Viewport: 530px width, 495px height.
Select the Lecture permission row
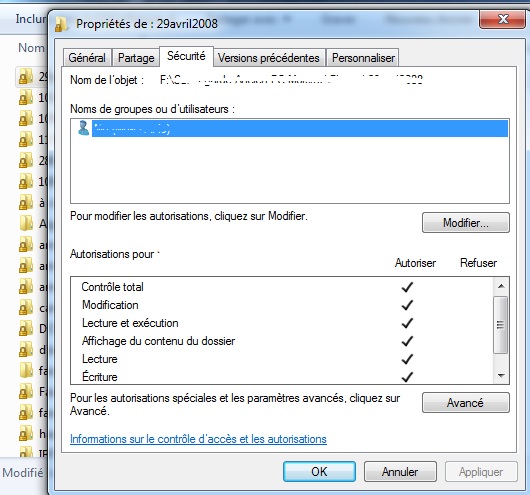[281, 359]
